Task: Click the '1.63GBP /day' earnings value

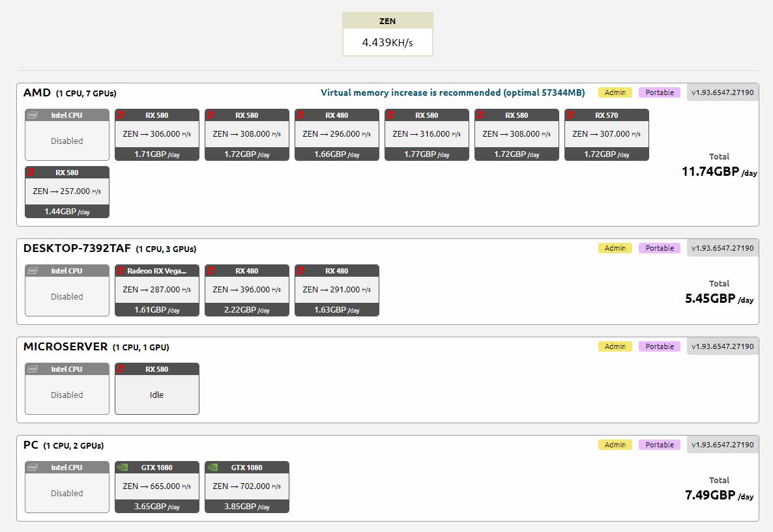Action: click(x=337, y=310)
